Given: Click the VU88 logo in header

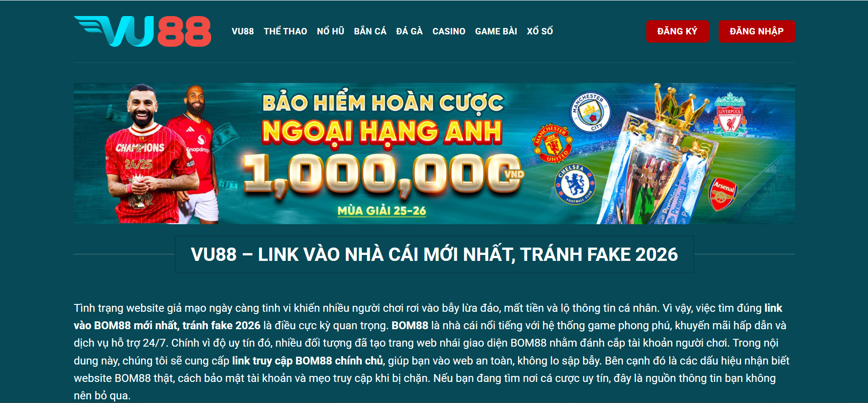Looking at the screenshot, I should click(142, 31).
